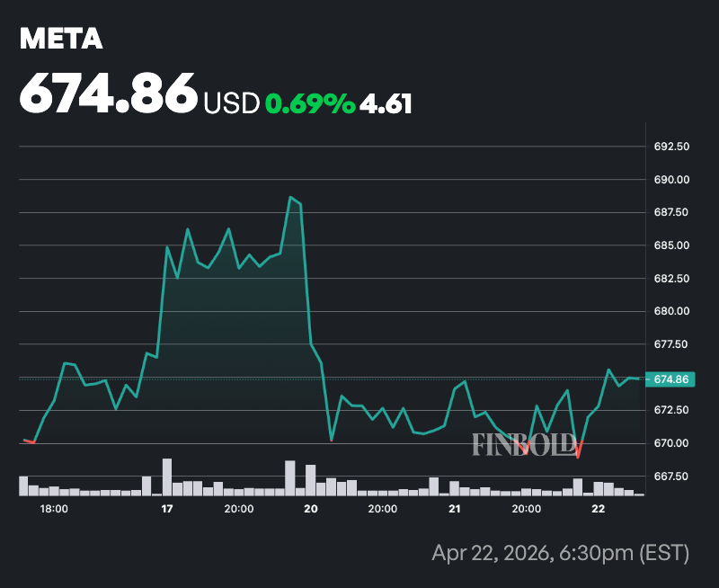The width and height of the screenshot is (719, 588).
Task: Click date marker 22 on time axis
Action: (x=598, y=510)
